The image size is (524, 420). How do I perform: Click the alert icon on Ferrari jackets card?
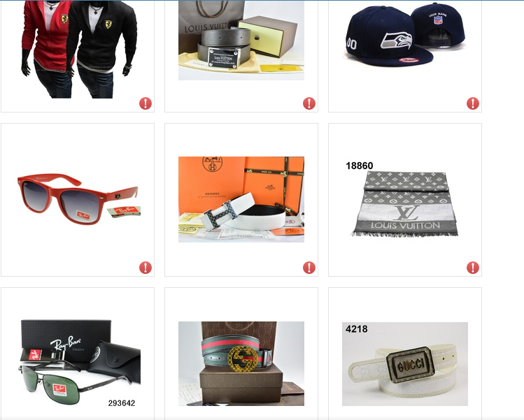[x=146, y=103]
